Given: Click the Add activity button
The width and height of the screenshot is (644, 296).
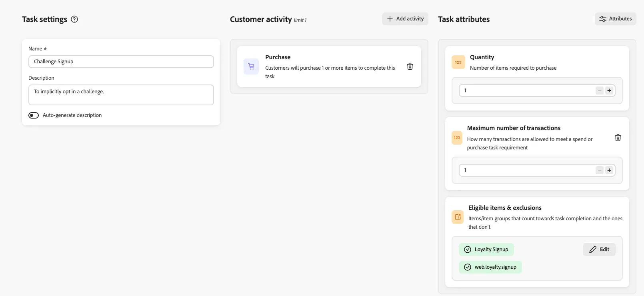Looking at the screenshot, I should (x=405, y=19).
